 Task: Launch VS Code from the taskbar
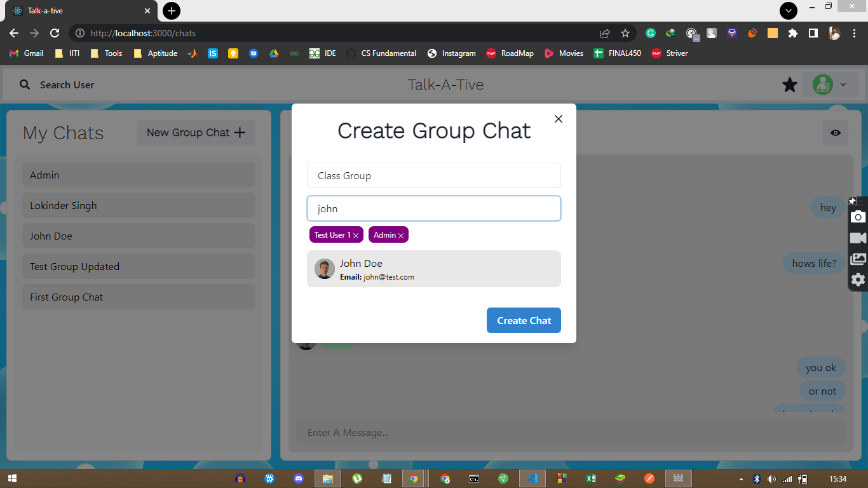pos(532,478)
